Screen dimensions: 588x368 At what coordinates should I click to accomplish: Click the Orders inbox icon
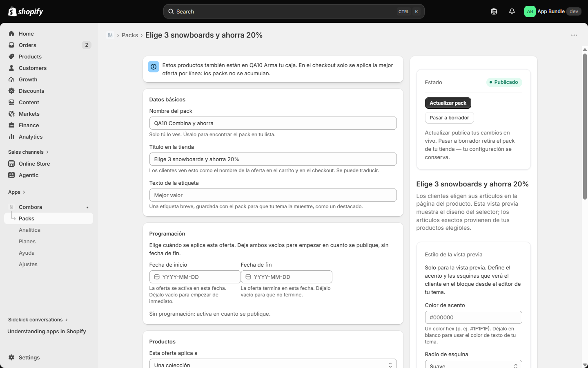11,45
